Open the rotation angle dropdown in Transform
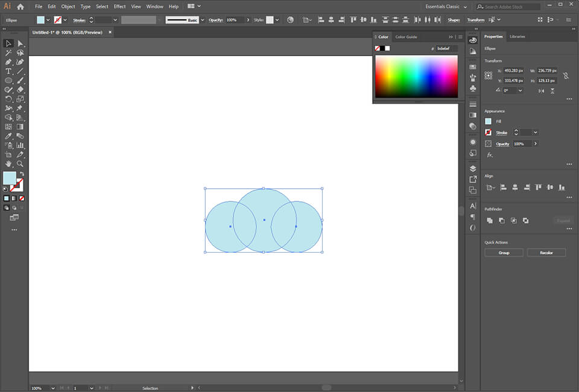Image resolution: width=579 pixels, height=392 pixels. pyautogui.click(x=520, y=90)
